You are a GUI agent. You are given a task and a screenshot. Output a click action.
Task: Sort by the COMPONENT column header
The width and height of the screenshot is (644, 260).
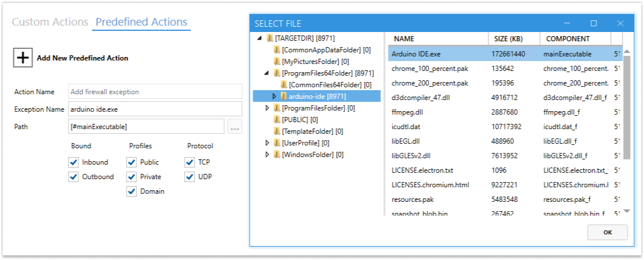point(575,39)
